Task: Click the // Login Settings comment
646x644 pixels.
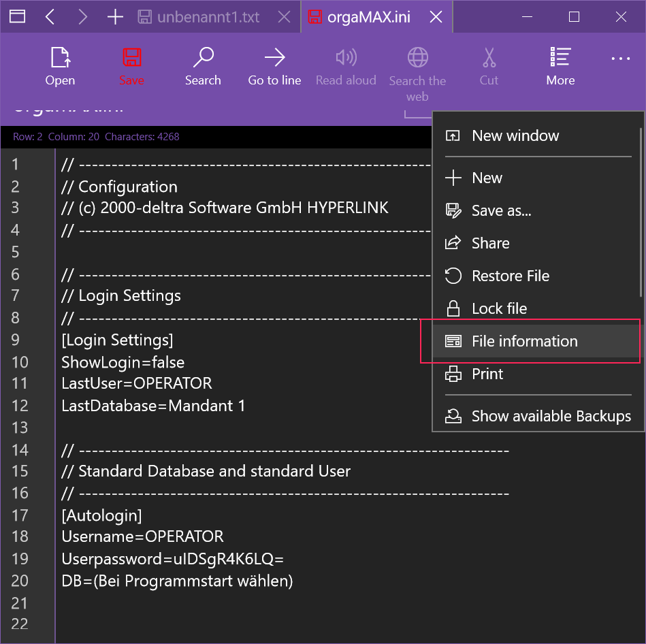Action: pos(121,295)
